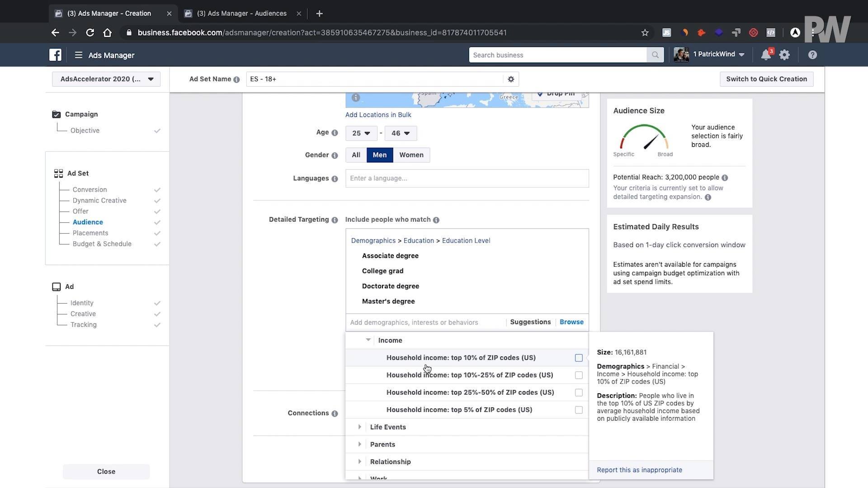The image size is (868, 488).
Task: Select Men gender button
Action: [380, 155]
